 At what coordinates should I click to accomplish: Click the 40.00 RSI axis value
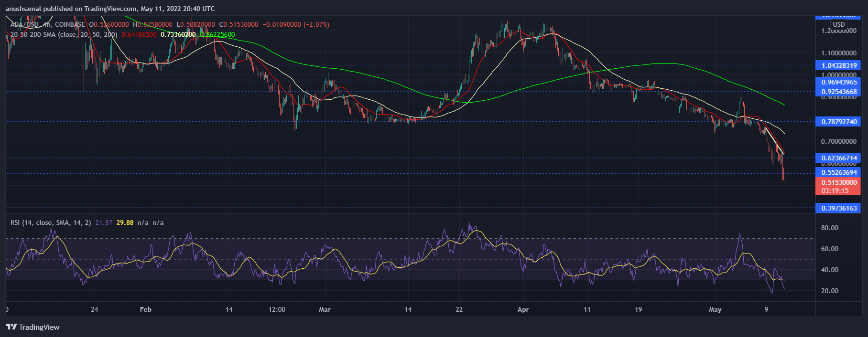pos(830,270)
